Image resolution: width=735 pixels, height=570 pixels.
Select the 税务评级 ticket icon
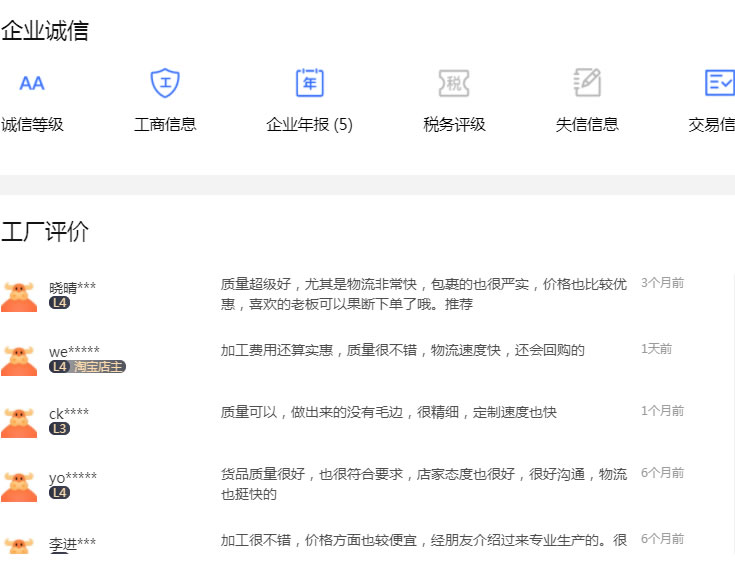point(454,83)
